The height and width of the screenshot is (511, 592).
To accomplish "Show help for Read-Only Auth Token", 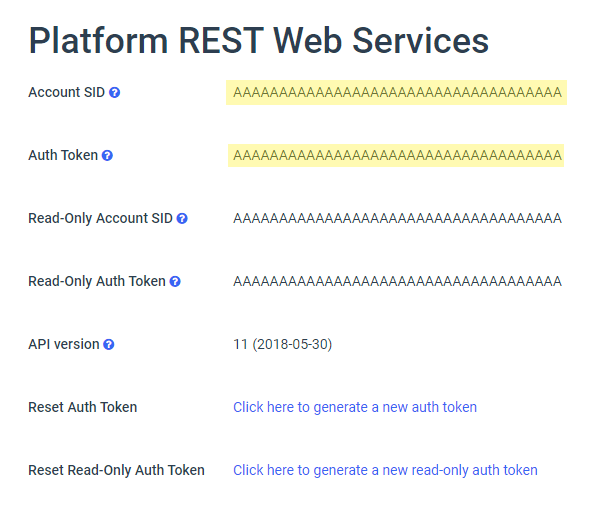I will click(175, 281).
